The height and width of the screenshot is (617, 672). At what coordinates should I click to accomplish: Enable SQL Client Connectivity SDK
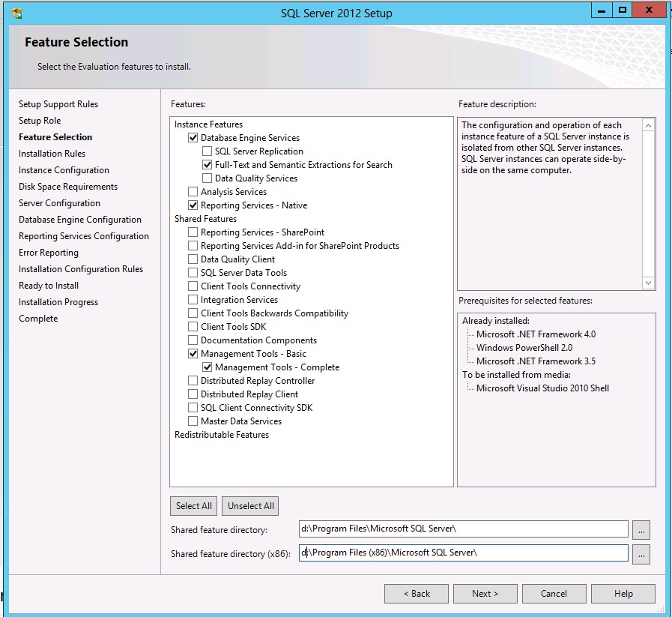point(193,408)
